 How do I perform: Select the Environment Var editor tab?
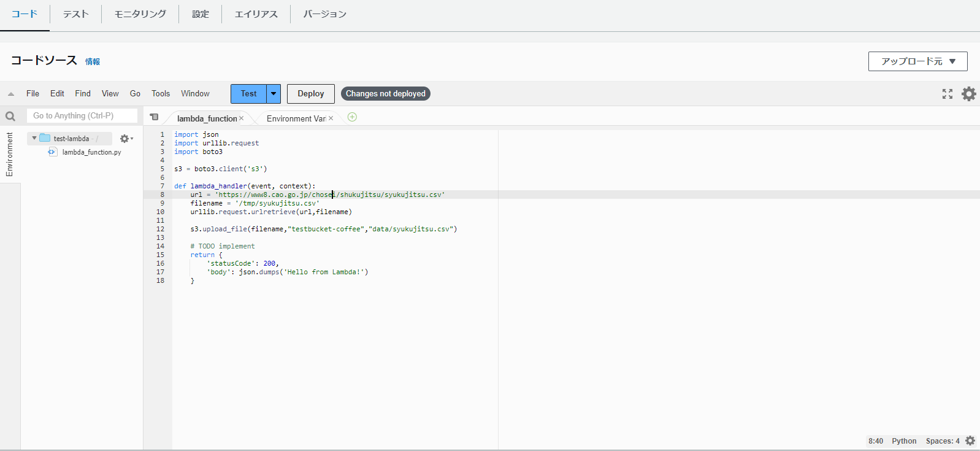click(296, 118)
